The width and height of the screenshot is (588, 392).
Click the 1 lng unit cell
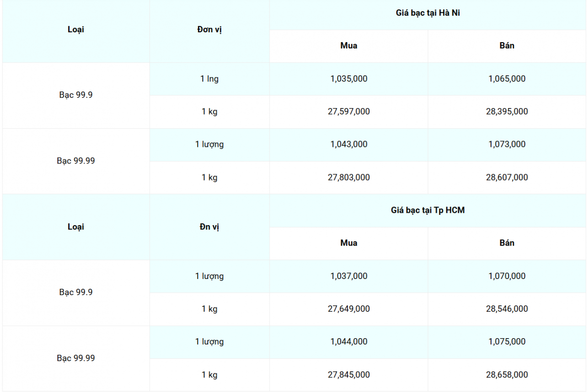[x=209, y=79]
